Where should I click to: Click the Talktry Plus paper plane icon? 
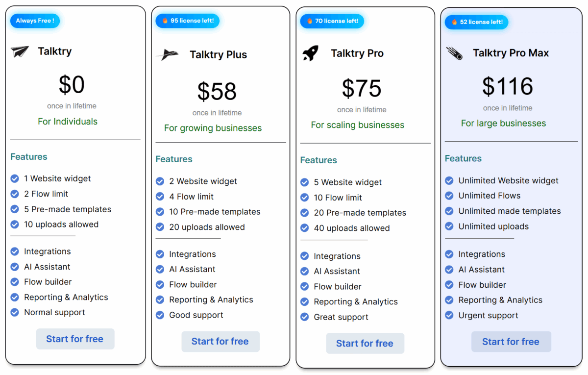167,55
